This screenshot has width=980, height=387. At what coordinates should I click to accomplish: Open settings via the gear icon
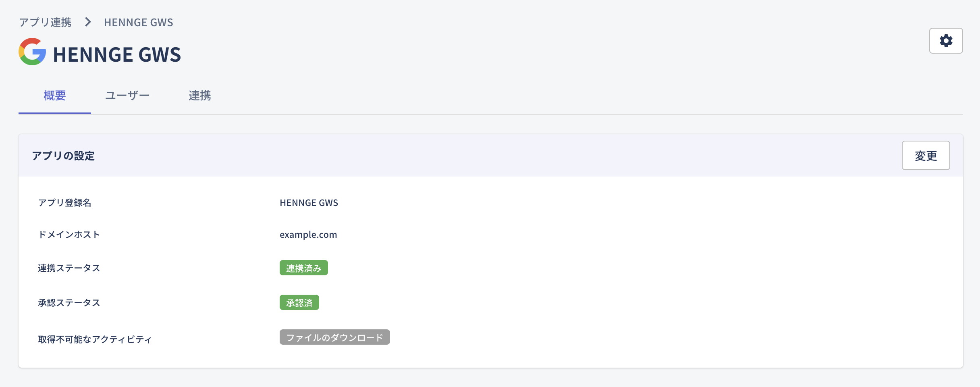[x=946, y=41]
